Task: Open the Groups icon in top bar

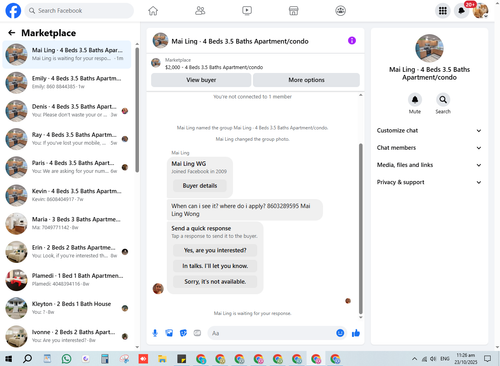Action: pyautogui.click(x=340, y=11)
